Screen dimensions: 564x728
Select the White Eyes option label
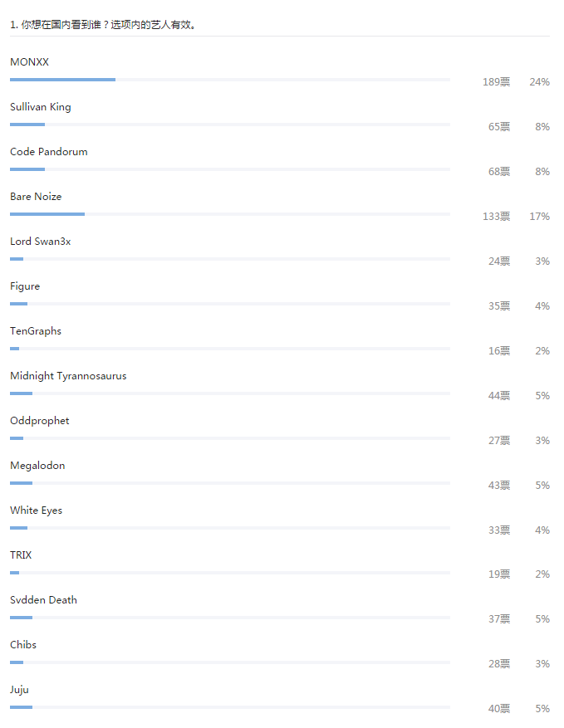point(36,511)
